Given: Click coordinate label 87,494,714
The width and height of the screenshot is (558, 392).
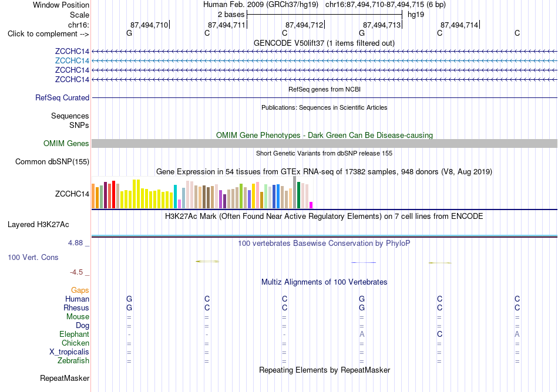Looking at the screenshot, I should [459, 25].
